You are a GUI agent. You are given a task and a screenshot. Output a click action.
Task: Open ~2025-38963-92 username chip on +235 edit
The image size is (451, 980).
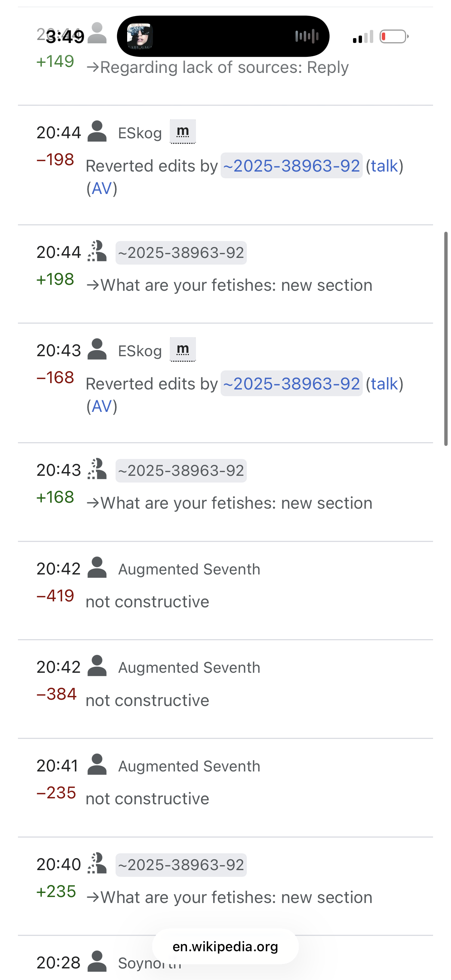tap(181, 865)
